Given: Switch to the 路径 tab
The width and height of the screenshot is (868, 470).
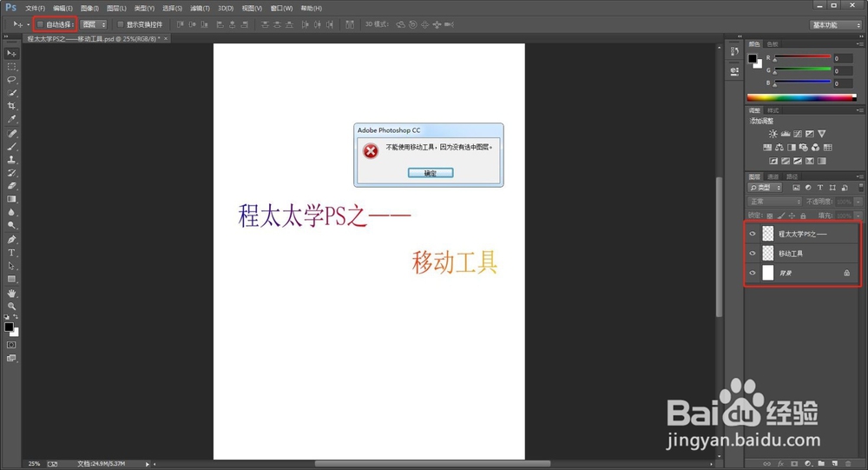Looking at the screenshot, I should pos(792,177).
